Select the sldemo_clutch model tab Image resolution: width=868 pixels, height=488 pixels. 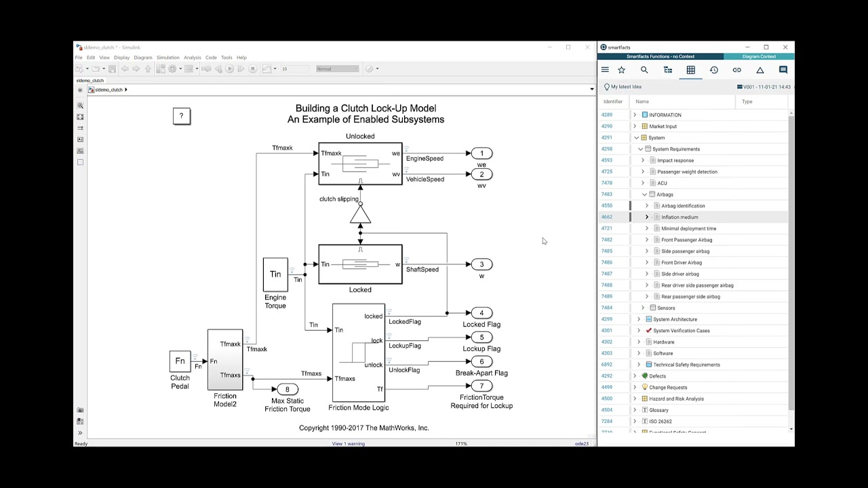[x=90, y=81]
